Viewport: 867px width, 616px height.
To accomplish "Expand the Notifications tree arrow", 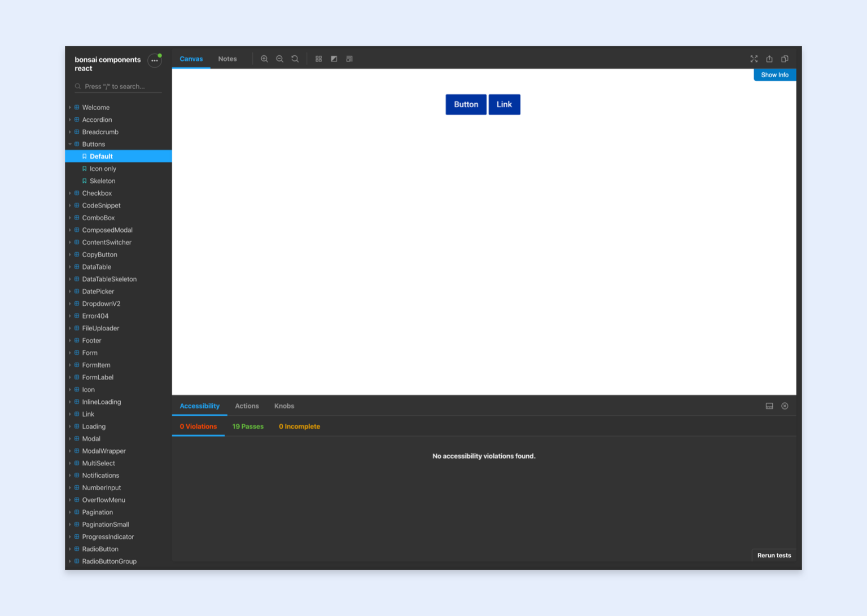I will click(x=70, y=476).
